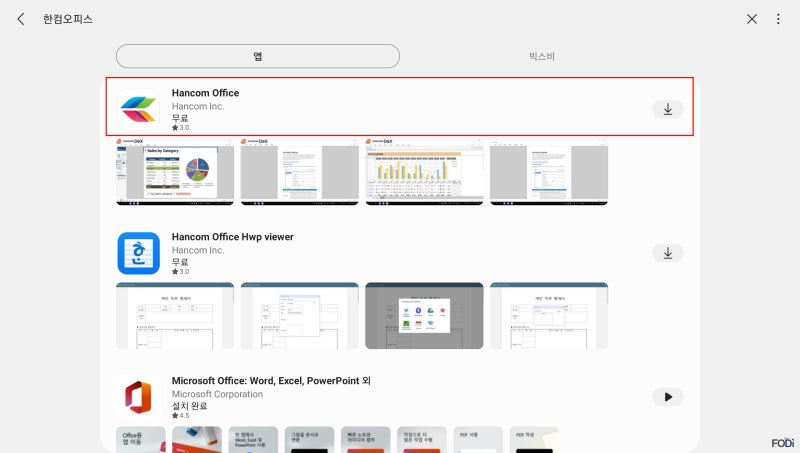This screenshot has width=800, height=453.
Task: Click Hancom Inc. under Hwp viewer
Action: click(x=198, y=250)
